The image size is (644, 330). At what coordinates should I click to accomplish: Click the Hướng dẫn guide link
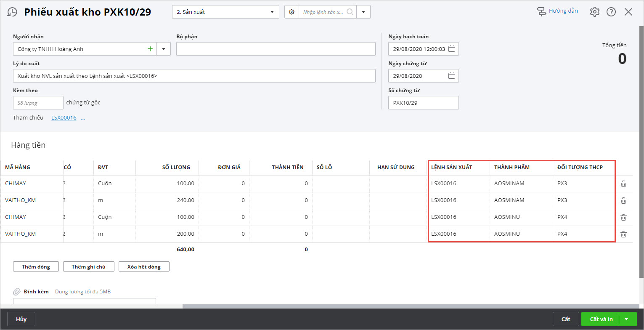tap(563, 11)
